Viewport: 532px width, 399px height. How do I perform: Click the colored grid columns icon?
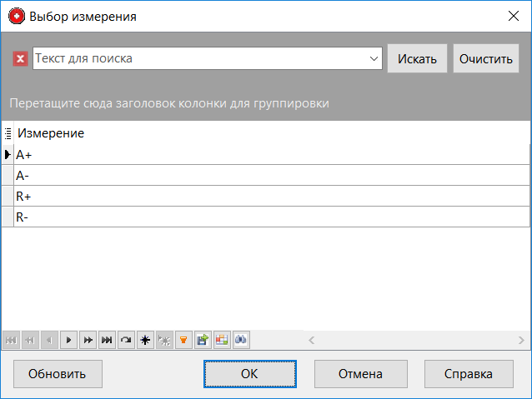pyautogui.click(x=222, y=340)
